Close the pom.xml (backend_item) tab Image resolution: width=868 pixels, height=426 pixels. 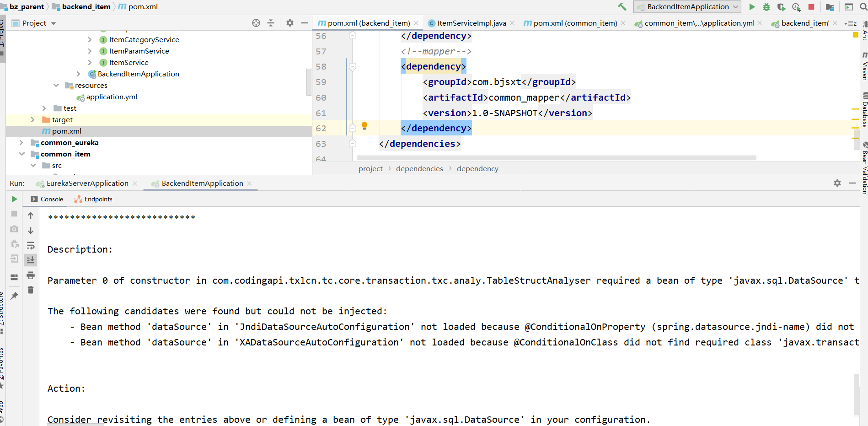[x=416, y=23]
